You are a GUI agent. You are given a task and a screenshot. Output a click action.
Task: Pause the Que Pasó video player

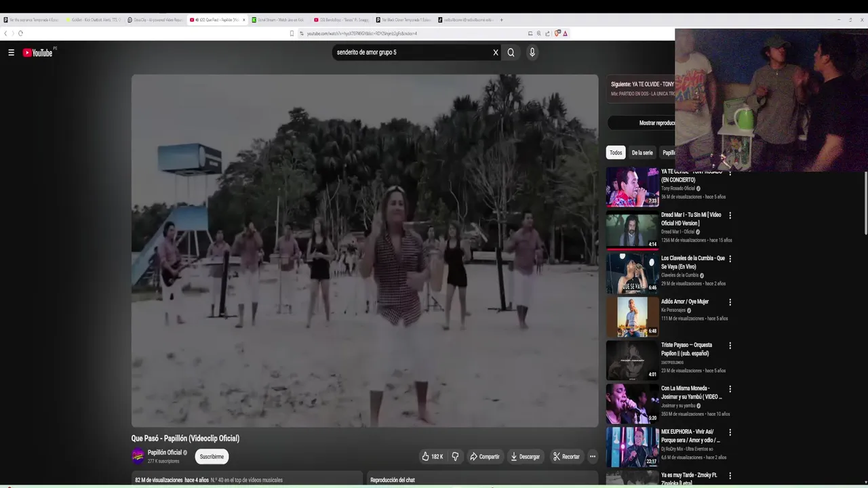pos(365,251)
